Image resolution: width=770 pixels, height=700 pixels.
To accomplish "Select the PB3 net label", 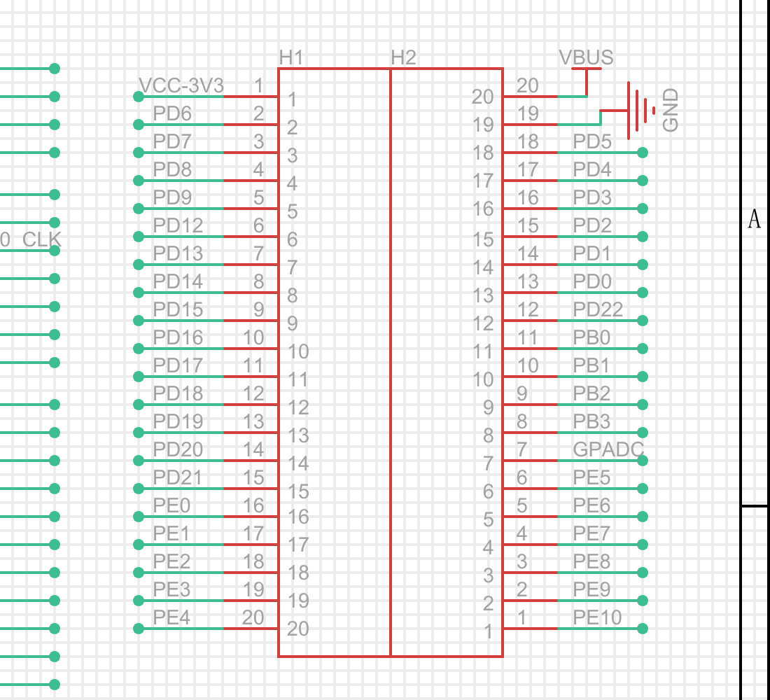I will coord(591,421).
